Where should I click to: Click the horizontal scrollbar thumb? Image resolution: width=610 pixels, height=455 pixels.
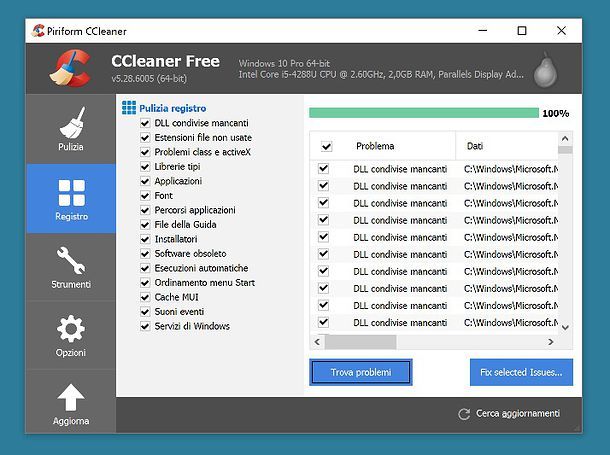(361, 342)
